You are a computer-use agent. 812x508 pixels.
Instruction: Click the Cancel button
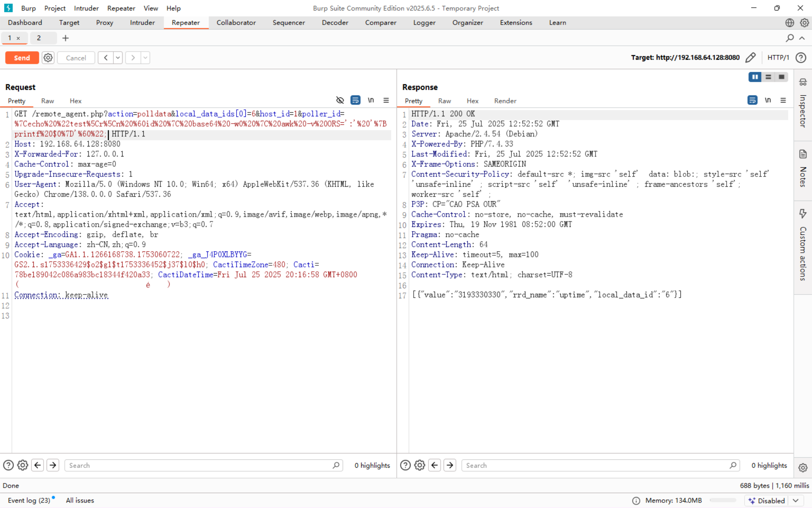coord(76,58)
